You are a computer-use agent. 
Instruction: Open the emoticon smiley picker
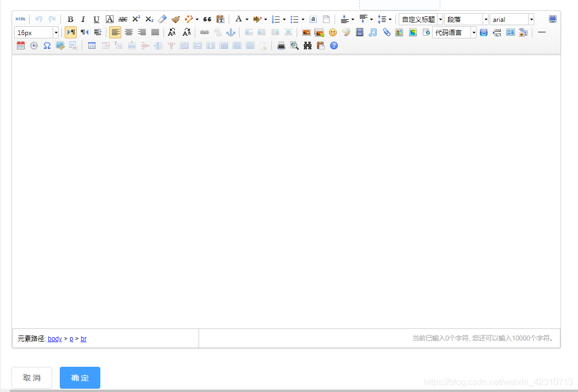(x=332, y=32)
